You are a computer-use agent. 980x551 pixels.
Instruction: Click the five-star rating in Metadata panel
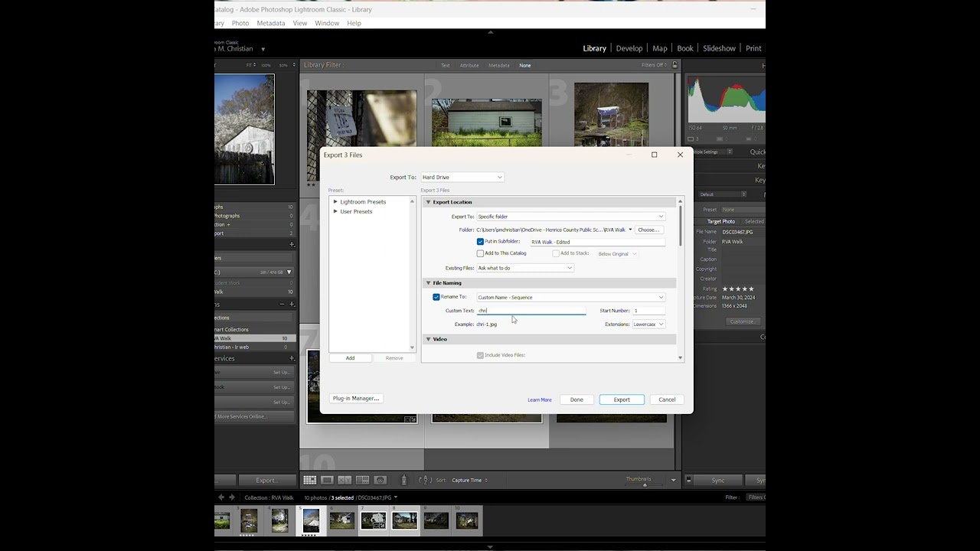(738, 289)
